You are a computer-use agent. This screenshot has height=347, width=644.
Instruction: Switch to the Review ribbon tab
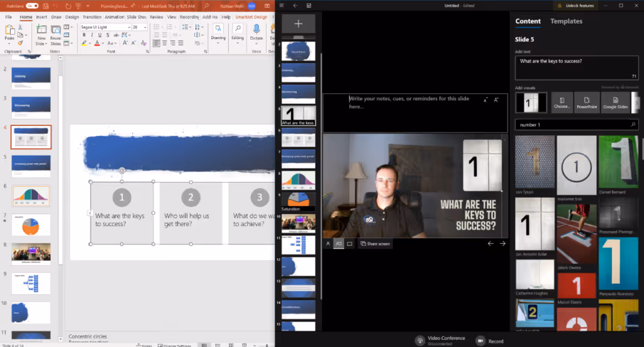[x=157, y=17]
